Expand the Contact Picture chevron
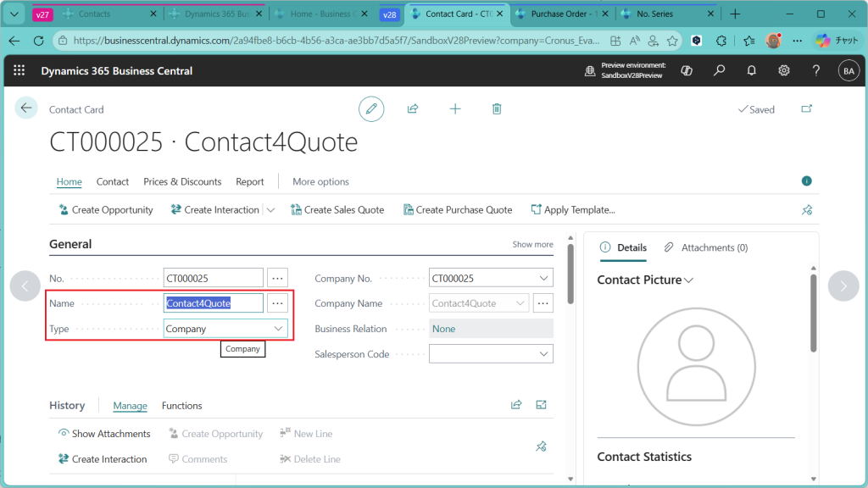This screenshot has height=488, width=868. (x=689, y=280)
